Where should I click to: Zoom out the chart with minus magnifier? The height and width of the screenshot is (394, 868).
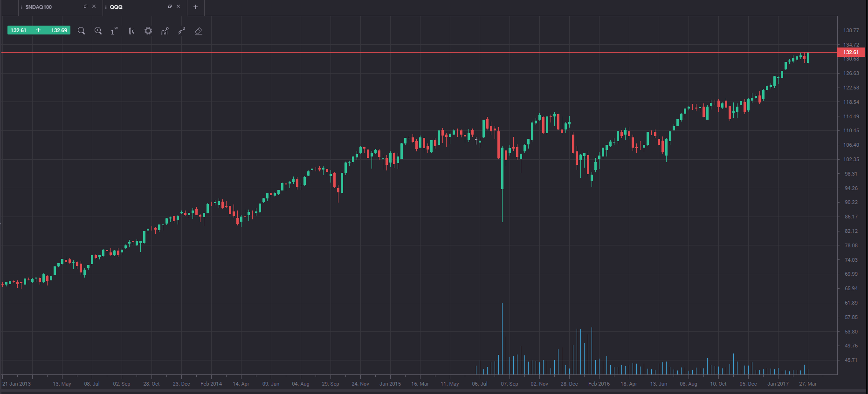(x=81, y=31)
